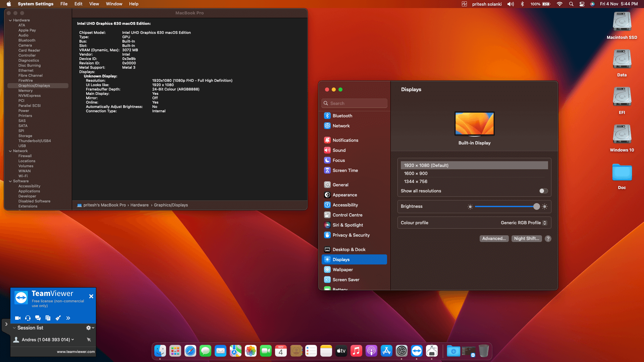The height and width of the screenshot is (362, 644).
Task: Open the Edit menu
Action: coord(78,4)
